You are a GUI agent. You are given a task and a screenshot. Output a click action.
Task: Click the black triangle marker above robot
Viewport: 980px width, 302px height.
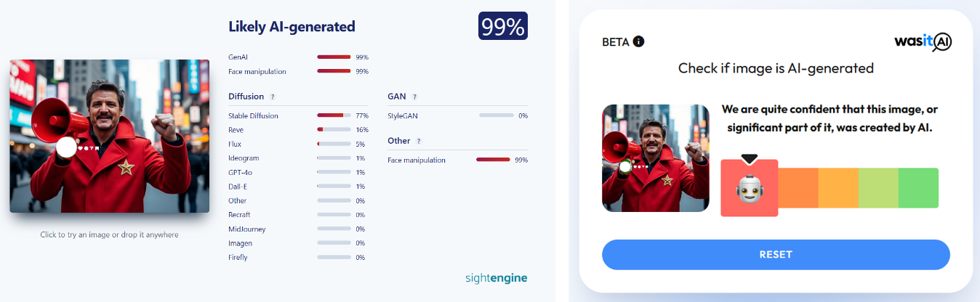749,158
